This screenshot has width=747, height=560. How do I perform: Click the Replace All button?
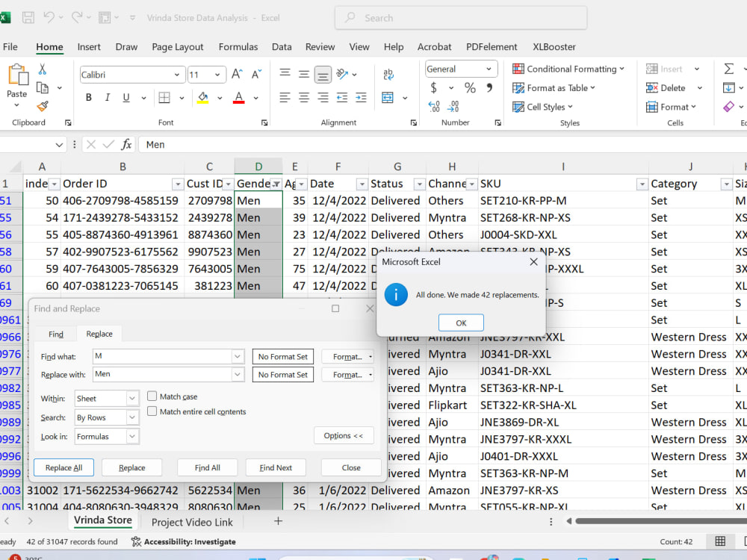[63, 467]
